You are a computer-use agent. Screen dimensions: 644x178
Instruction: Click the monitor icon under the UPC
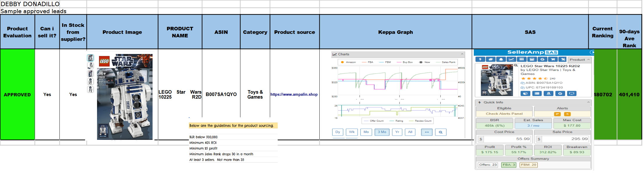pos(572,94)
